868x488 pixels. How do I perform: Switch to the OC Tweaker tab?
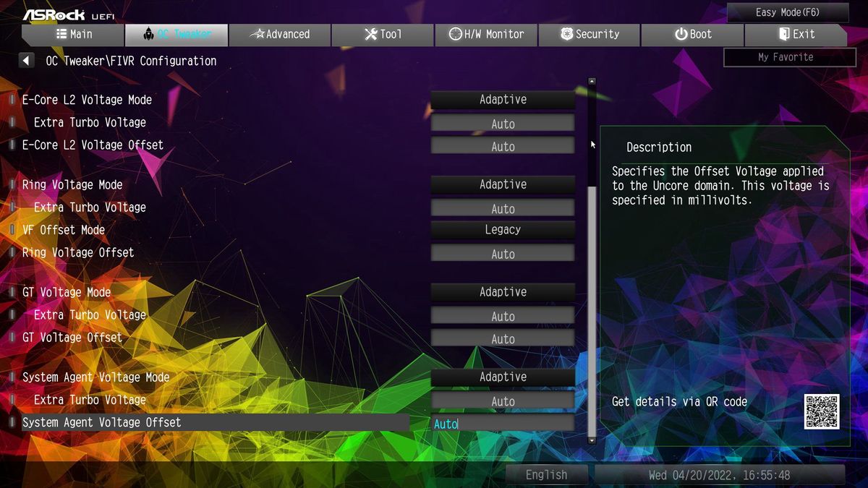pyautogui.click(x=176, y=34)
